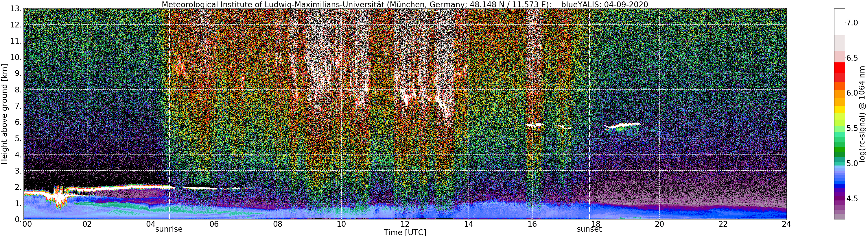Click the '10' time tick label
The image size is (868, 238).
[341, 224]
